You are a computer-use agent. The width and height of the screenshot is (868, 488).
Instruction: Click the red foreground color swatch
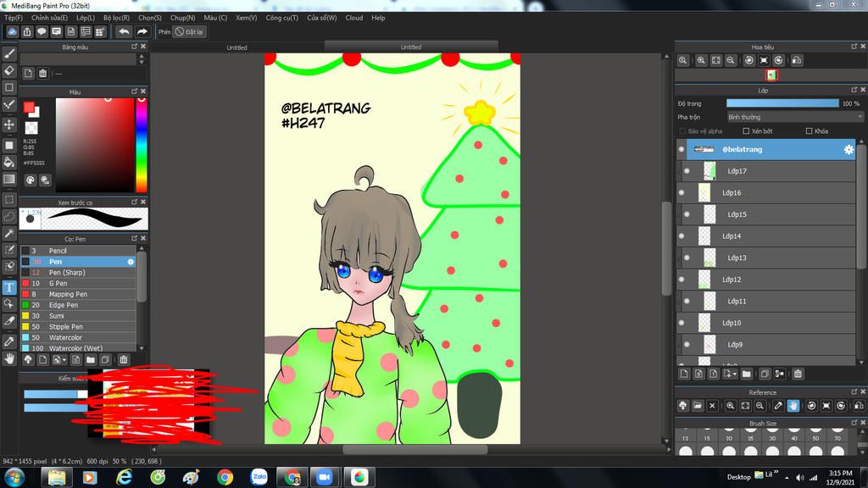click(29, 108)
